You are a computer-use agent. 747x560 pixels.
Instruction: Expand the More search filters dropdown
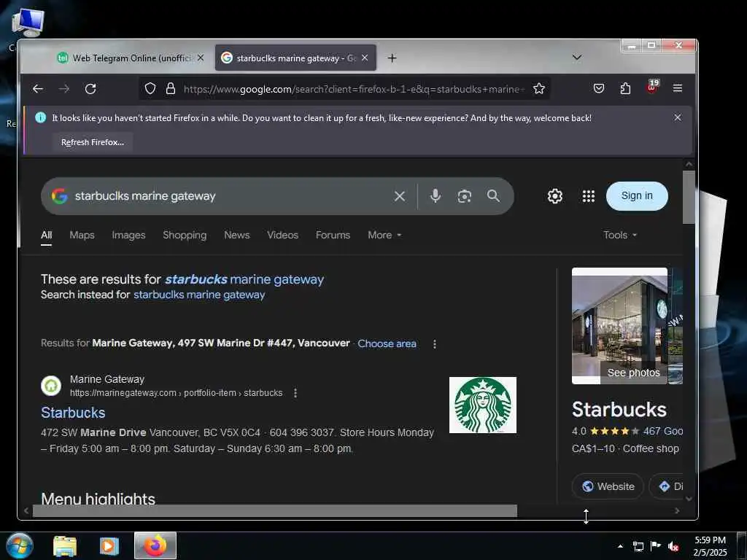click(384, 236)
